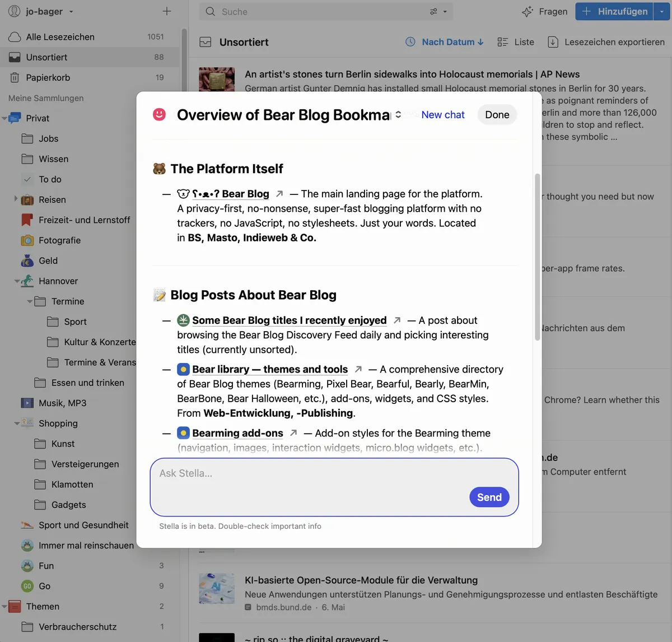Open the Berlin Holocaust memorials article thumbnail
This screenshot has height=642, width=672.
[x=217, y=80]
